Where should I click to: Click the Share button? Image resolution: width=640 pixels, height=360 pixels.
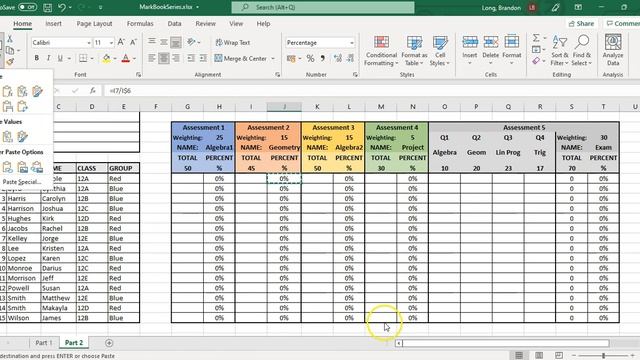click(x=581, y=24)
